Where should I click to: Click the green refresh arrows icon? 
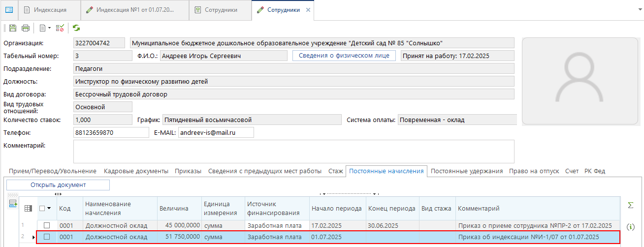click(x=76, y=28)
